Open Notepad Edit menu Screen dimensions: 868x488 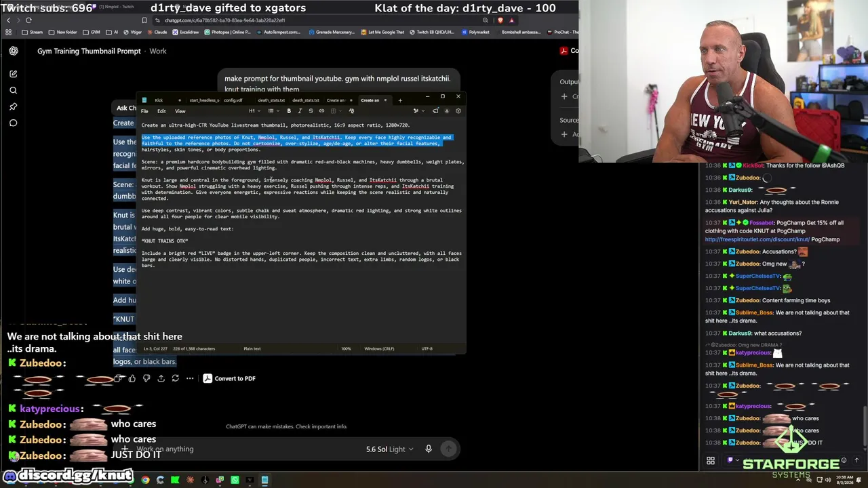tap(161, 111)
